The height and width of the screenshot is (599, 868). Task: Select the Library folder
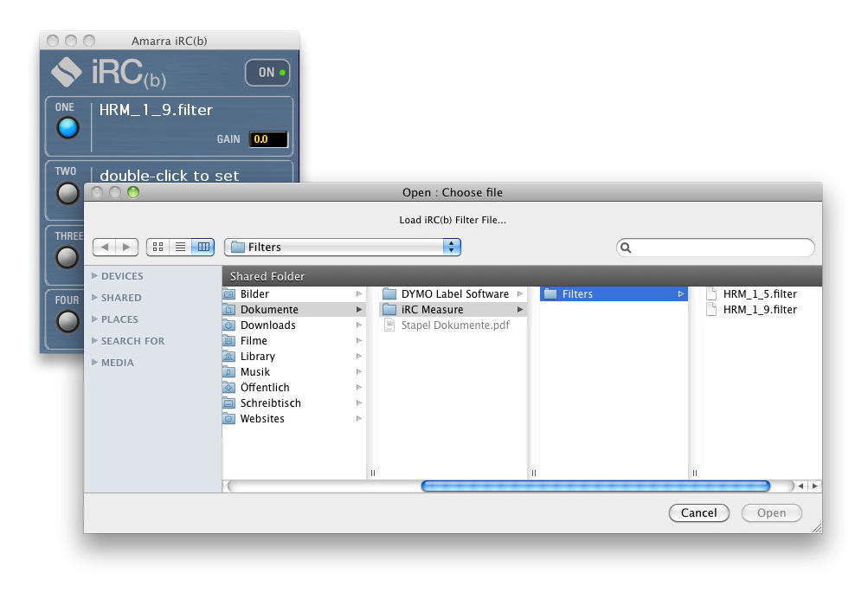pos(294,356)
